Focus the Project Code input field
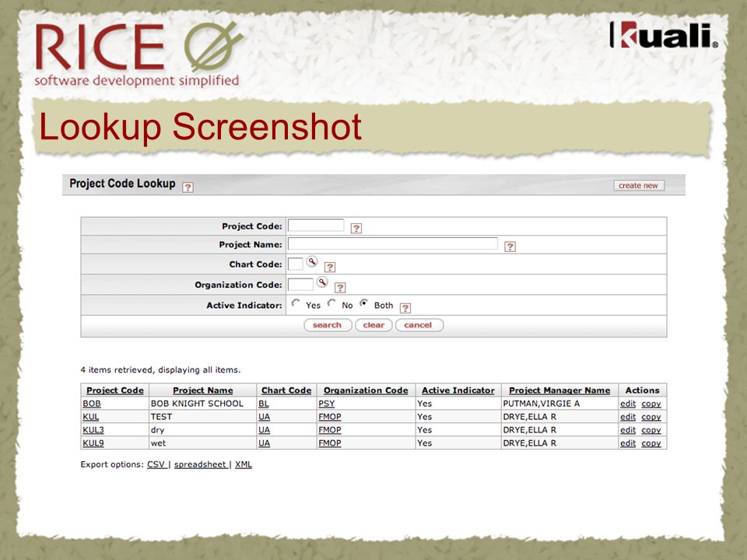This screenshot has width=747, height=560. tap(316, 226)
